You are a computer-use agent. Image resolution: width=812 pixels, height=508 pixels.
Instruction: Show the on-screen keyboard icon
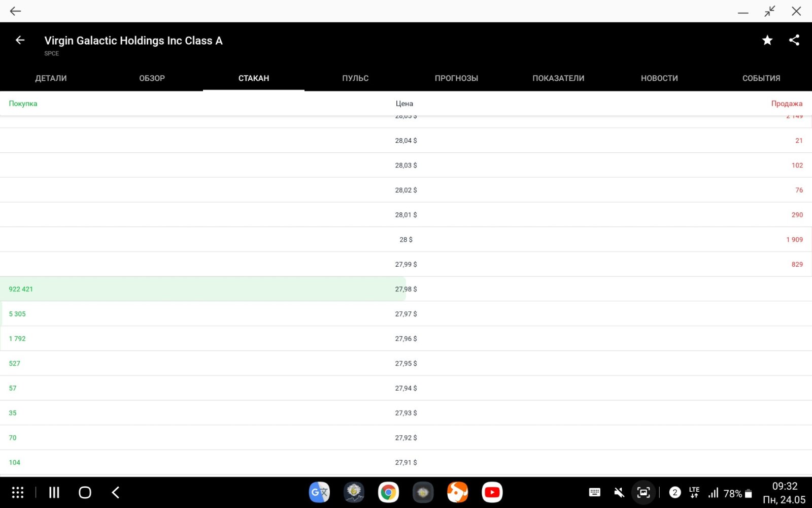(594, 492)
